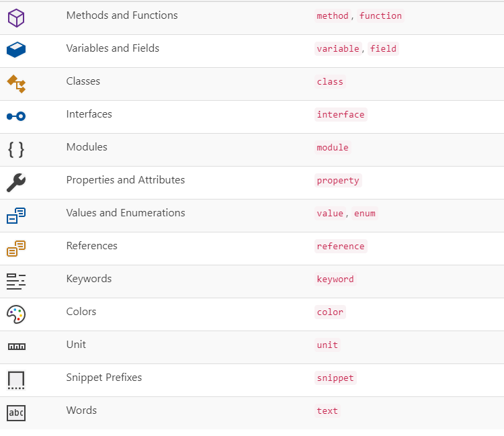The width and height of the screenshot is (504, 436).
Task: Click the orange References icon
Action: coord(16,249)
